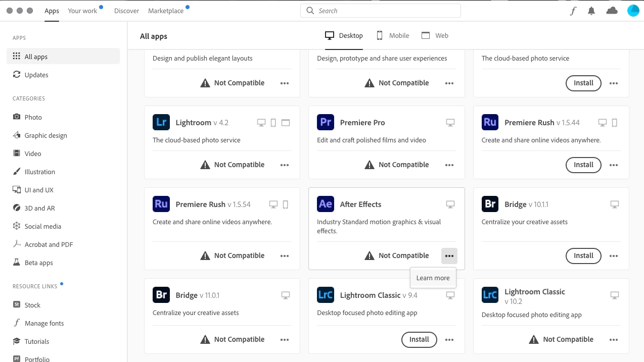
Task: Click Not Compatible warning for Lightroom Classic v 10.2
Action: (561, 339)
